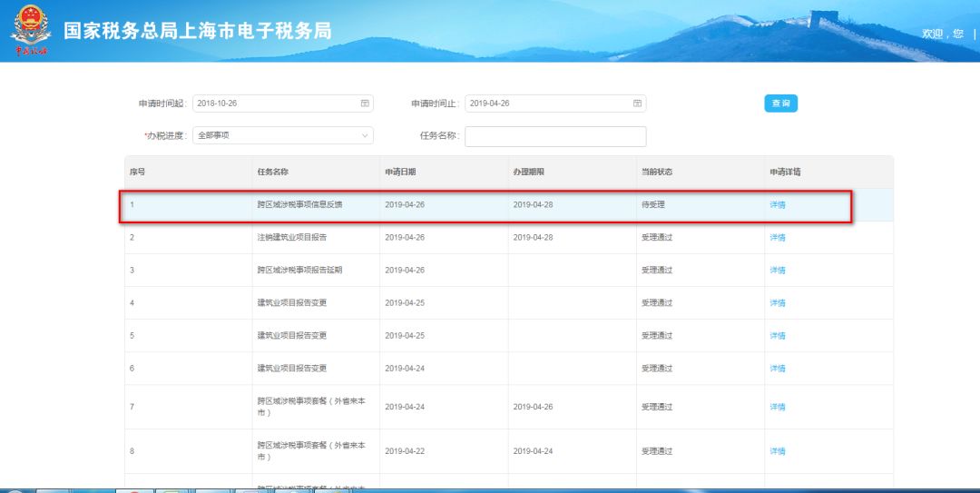Click the 申请时间止 date field
The height and width of the screenshot is (493, 980).
click(544, 104)
